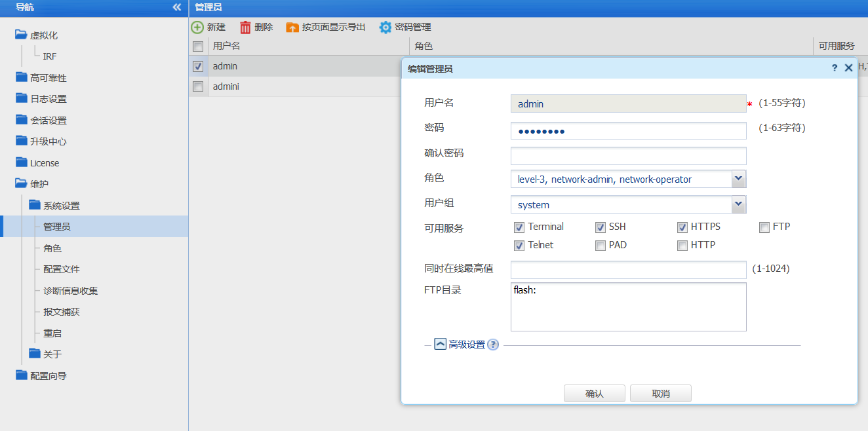The height and width of the screenshot is (431, 868).
Task: Sort by the 用户名 column header
Action: tap(309, 46)
